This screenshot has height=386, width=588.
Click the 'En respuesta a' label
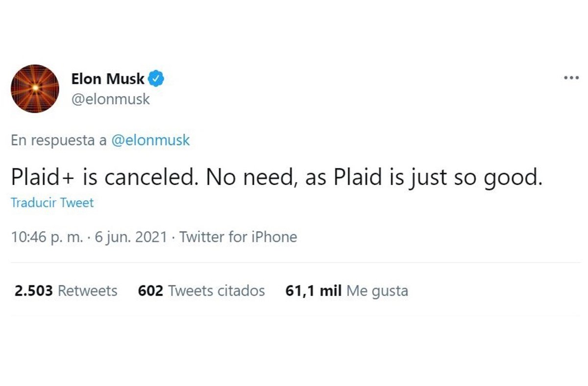59,141
